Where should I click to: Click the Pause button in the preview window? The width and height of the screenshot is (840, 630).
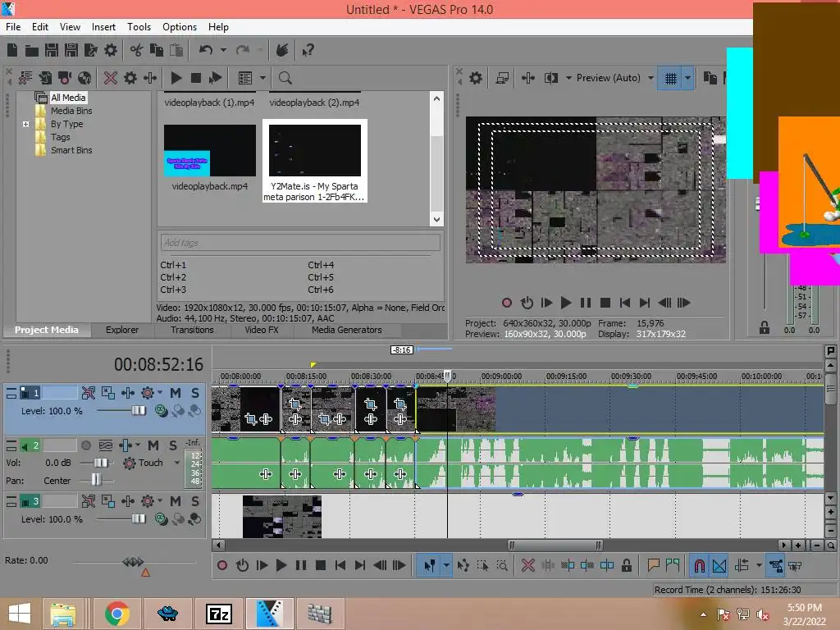tap(586, 304)
